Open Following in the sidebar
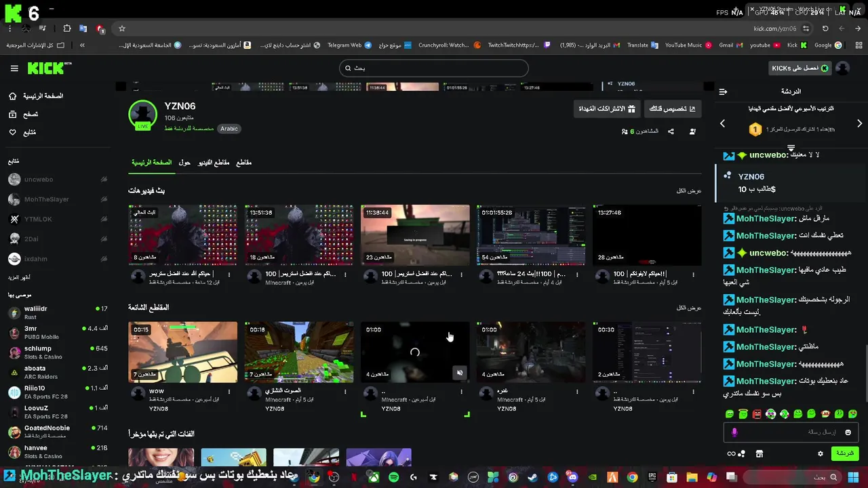868x488 pixels. click(x=22, y=132)
